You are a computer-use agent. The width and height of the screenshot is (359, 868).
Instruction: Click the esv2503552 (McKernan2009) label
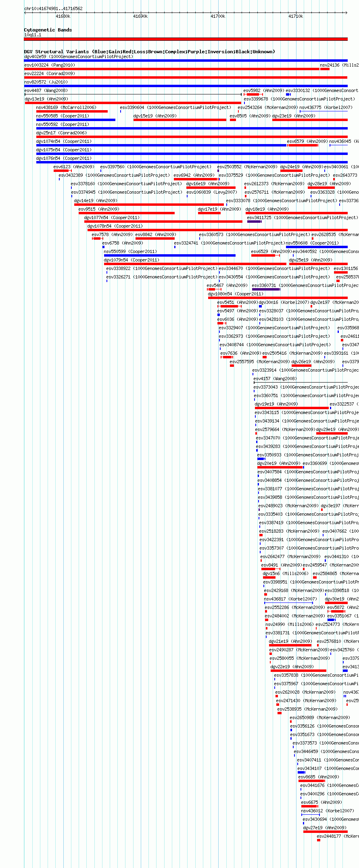click(x=247, y=167)
